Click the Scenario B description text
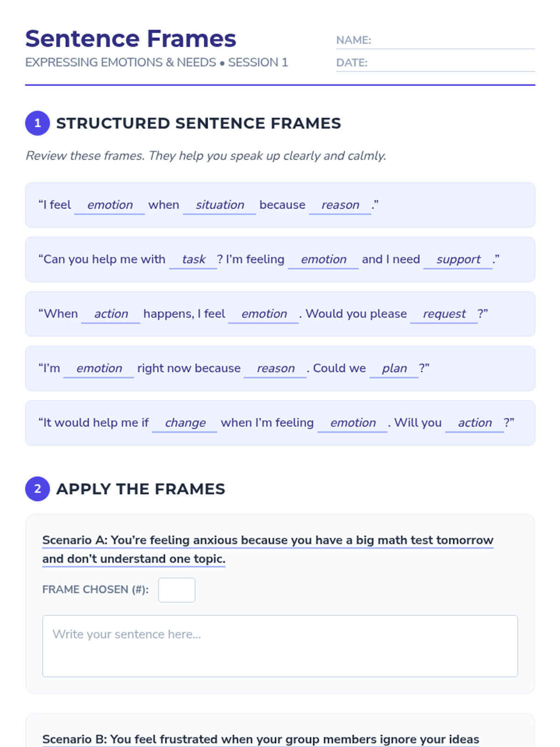 pyautogui.click(x=260, y=740)
